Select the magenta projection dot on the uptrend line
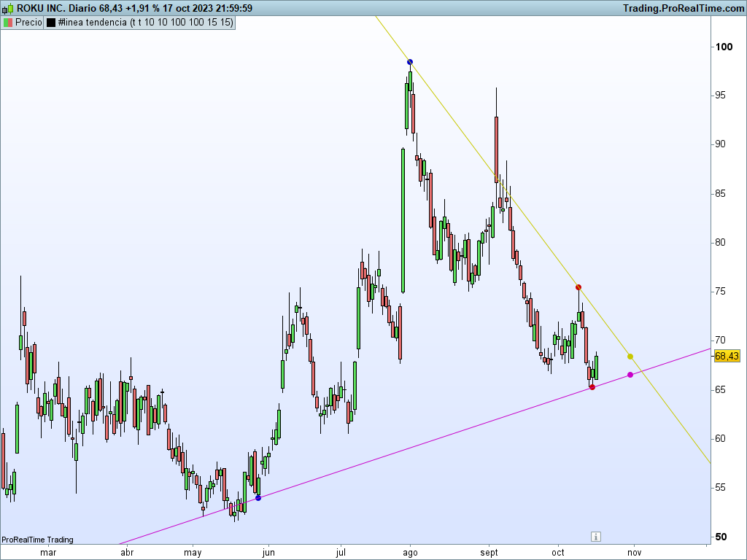Viewport: 747px width, 560px height. tap(630, 375)
